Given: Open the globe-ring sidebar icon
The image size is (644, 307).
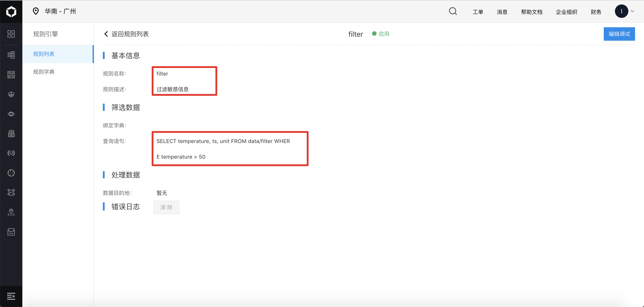Looking at the screenshot, I should pos(11,95).
